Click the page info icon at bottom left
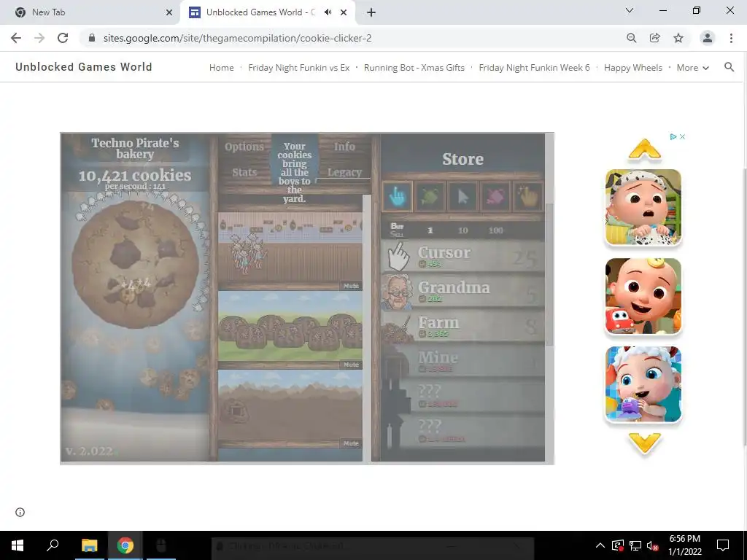Image resolution: width=747 pixels, height=560 pixels. tap(20, 513)
